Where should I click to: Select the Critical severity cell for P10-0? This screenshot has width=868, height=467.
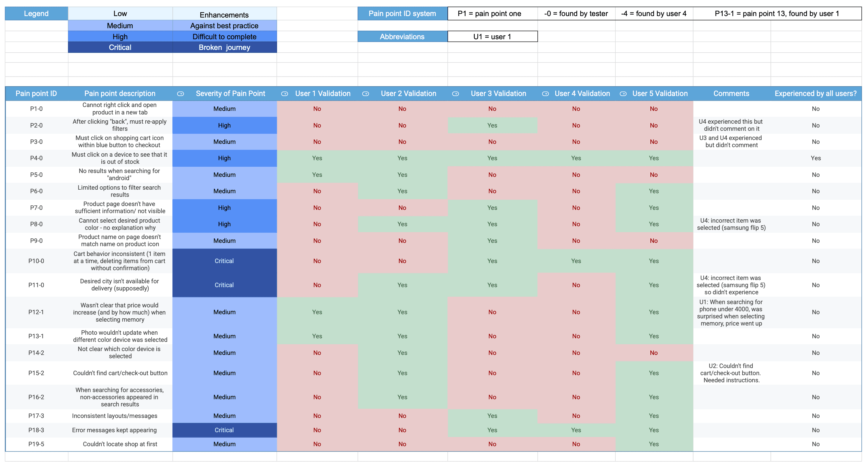click(x=224, y=261)
